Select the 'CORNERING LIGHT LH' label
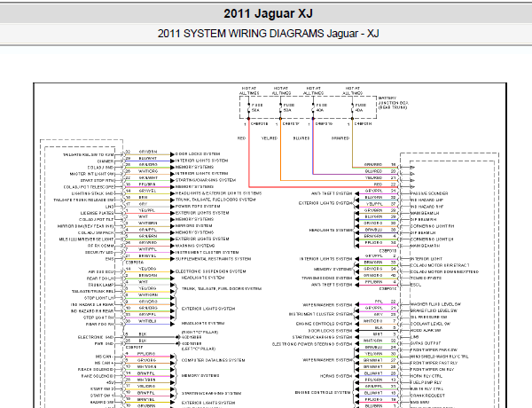Viewport: 532px width, 408px height. 432,239
